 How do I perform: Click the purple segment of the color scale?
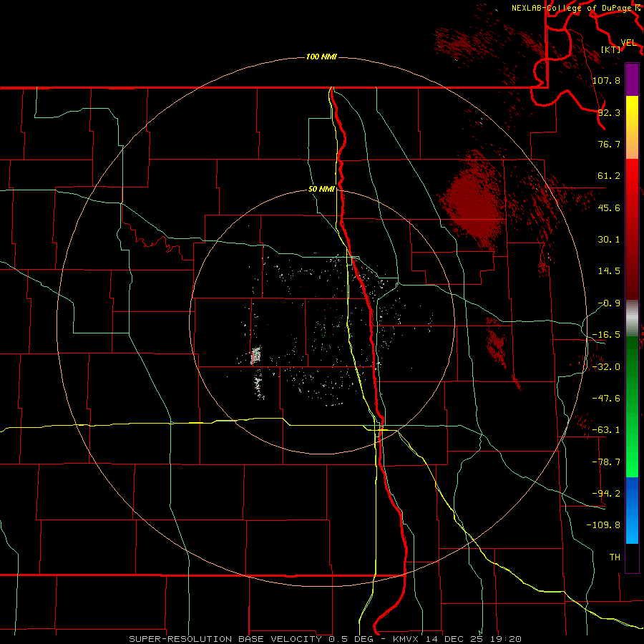(632, 79)
